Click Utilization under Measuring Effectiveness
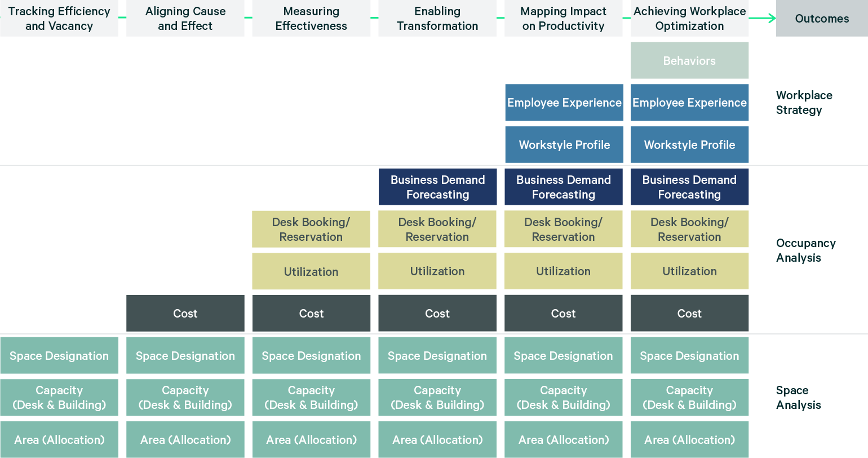 click(311, 271)
